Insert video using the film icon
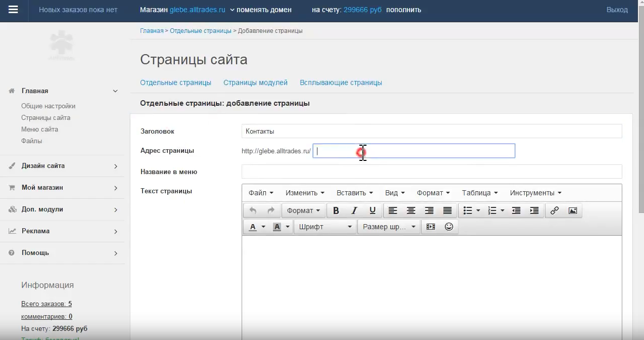 coord(431,227)
